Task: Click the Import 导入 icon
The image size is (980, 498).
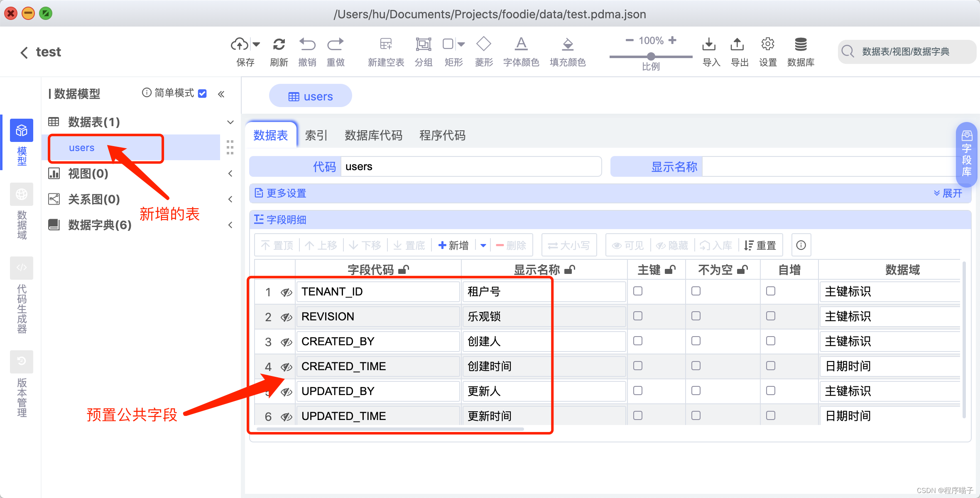Action: pos(709,44)
